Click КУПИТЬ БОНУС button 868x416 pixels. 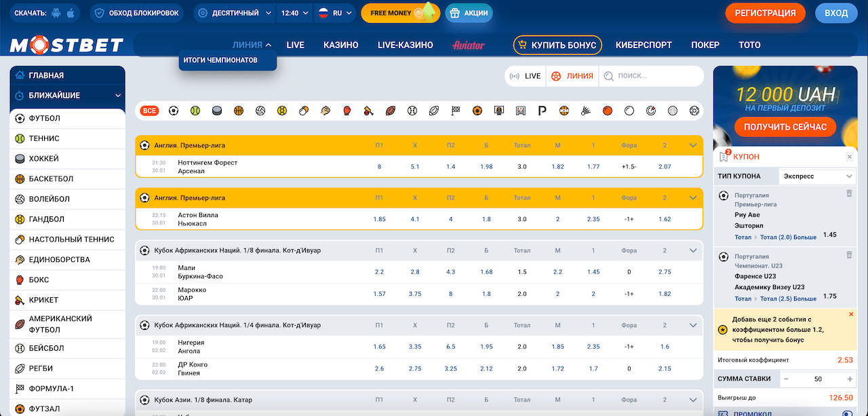click(x=557, y=45)
